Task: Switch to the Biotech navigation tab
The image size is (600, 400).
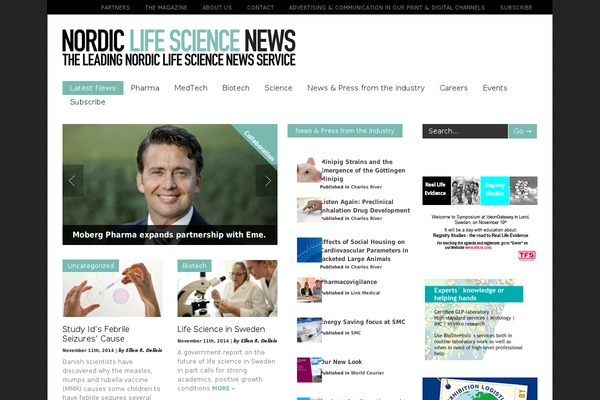Action: (236, 88)
